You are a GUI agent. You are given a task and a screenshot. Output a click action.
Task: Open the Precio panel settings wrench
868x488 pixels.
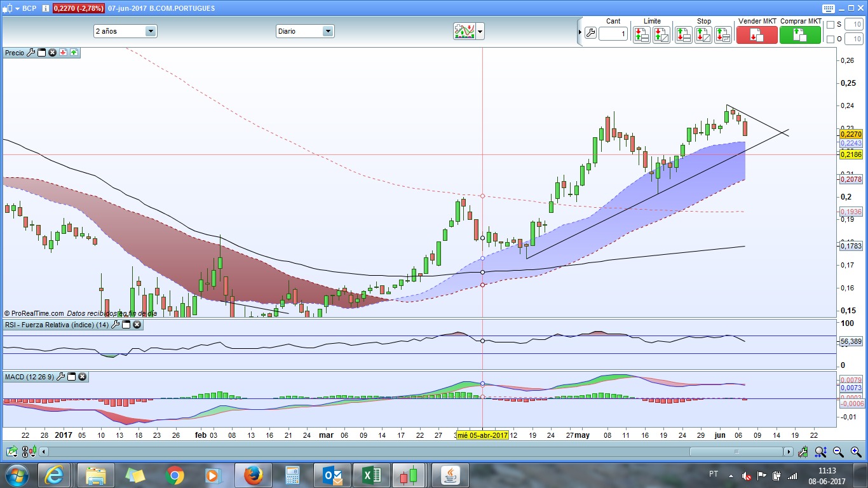[x=31, y=53]
